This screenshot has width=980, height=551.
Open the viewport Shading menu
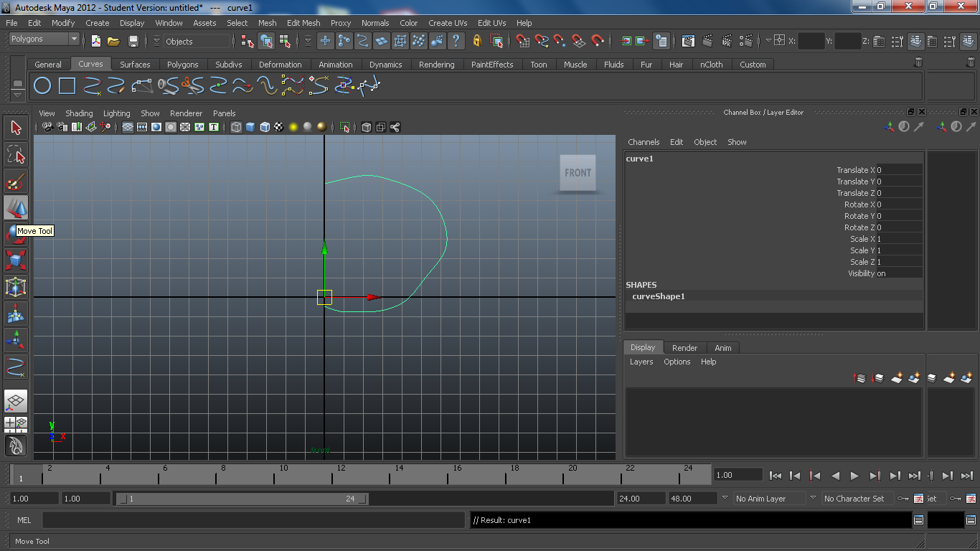tap(79, 113)
